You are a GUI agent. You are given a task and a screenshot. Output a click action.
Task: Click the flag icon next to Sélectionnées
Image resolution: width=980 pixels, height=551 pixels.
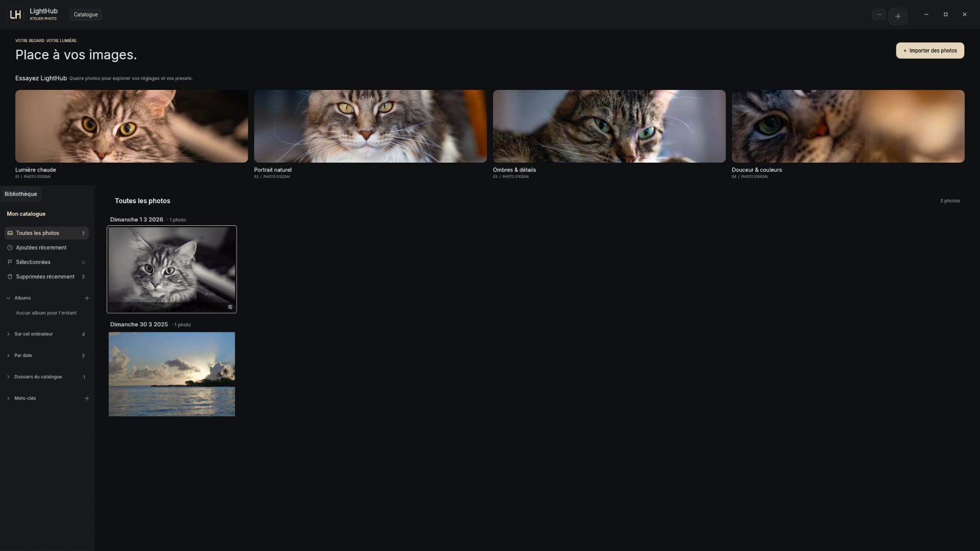coord(10,262)
